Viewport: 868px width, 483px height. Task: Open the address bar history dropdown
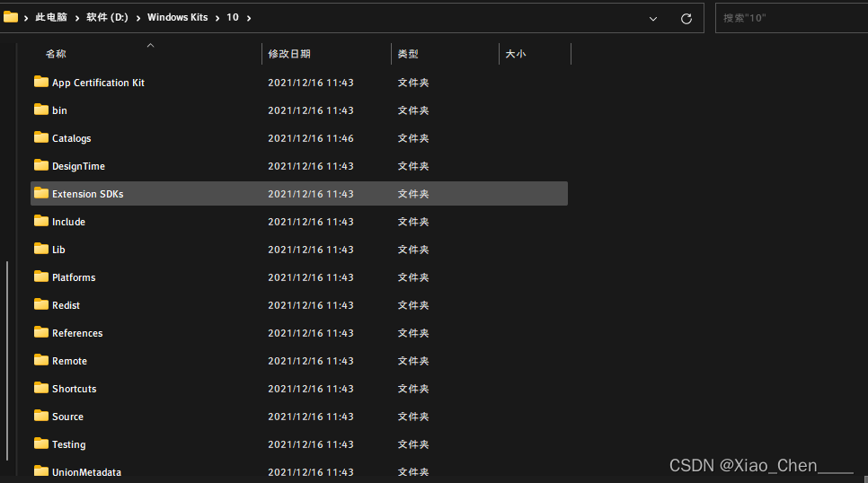point(653,18)
